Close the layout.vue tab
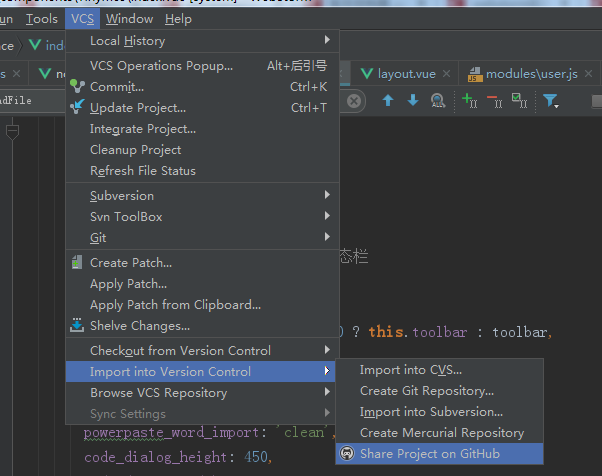602x476 pixels. click(x=446, y=73)
